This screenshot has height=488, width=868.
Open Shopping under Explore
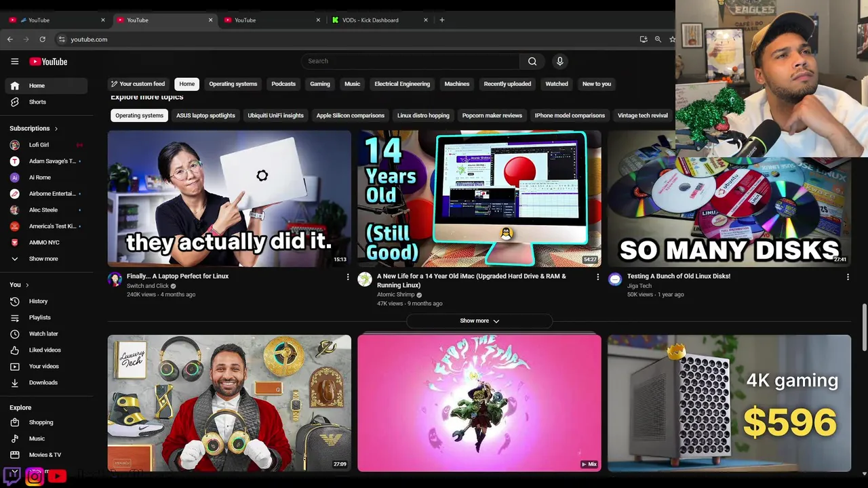(46, 422)
